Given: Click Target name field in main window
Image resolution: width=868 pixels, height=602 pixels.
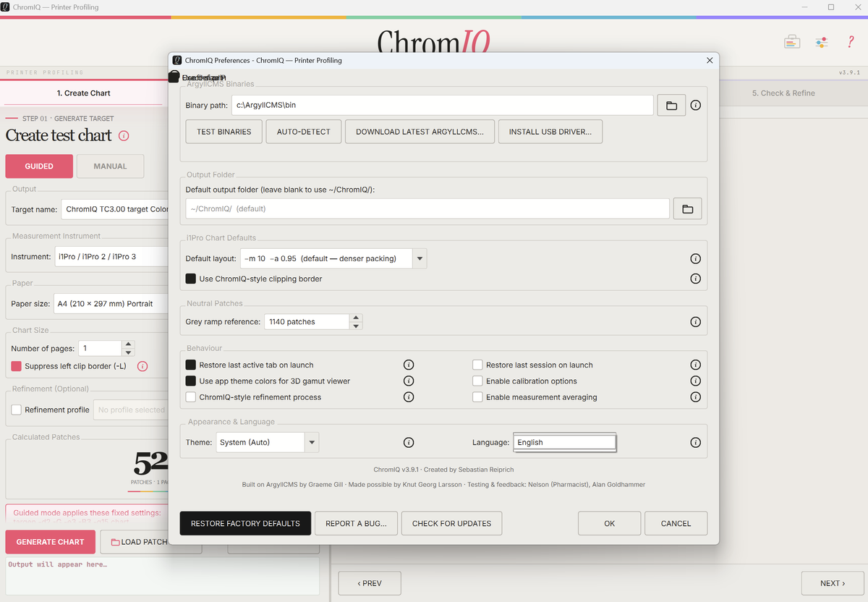Looking at the screenshot, I should [x=114, y=209].
